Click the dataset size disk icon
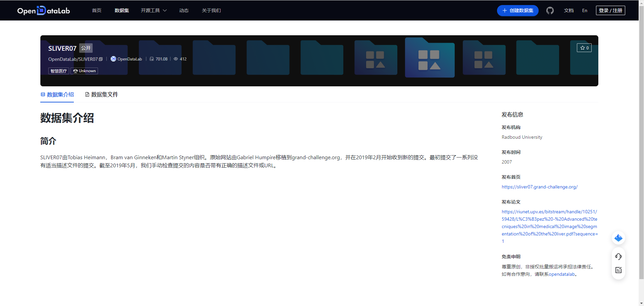The width and height of the screenshot is (644, 306). tap(152, 59)
